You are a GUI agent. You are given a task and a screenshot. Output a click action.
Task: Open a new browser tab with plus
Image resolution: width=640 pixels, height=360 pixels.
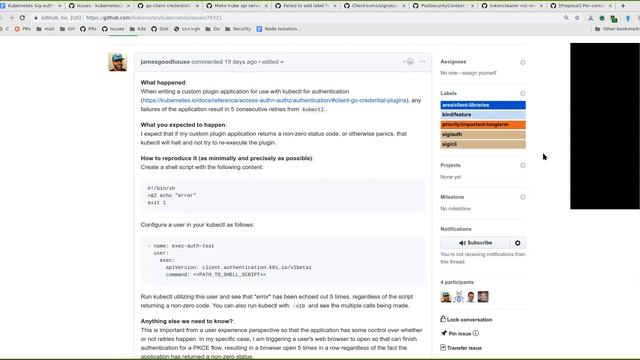coord(623,6)
